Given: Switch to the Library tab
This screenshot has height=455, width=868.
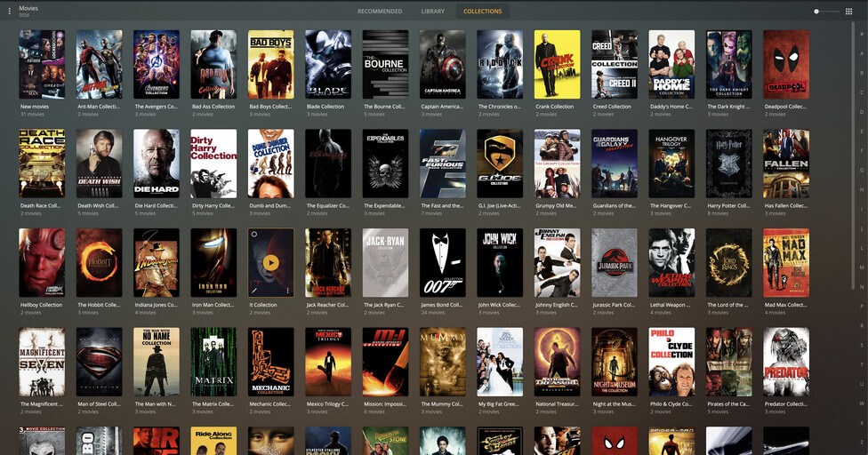Looking at the screenshot, I should (433, 11).
